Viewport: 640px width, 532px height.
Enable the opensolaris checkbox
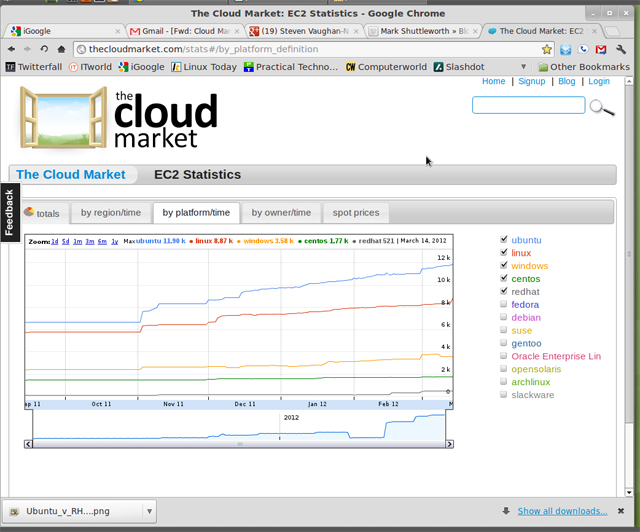coord(504,369)
